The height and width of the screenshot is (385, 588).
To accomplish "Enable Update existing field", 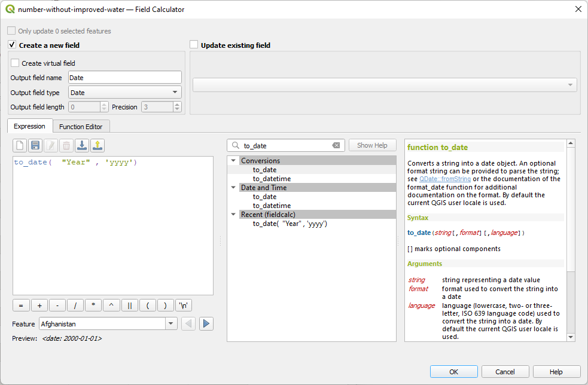I will coord(194,45).
